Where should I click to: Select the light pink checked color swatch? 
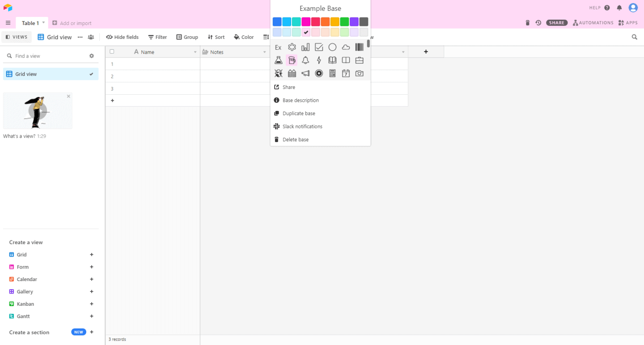pyautogui.click(x=306, y=32)
